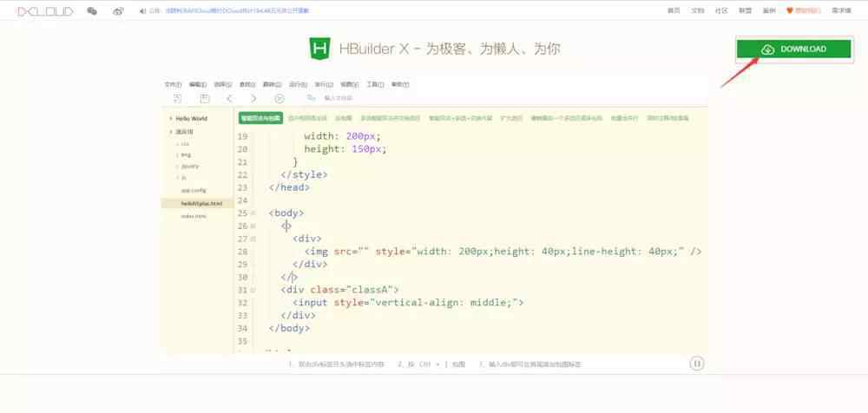Click the orange heart 赞助我们 link
The image size is (868, 413).
tap(803, 10)
